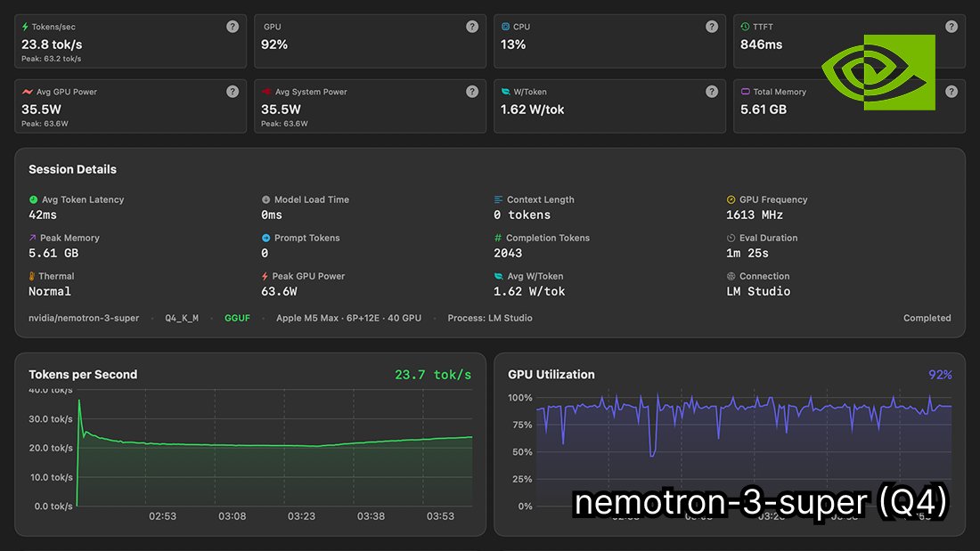Click the blue icon beside Prompt Tokens
Image resolution: width=980 pixels, height=551 pixels.
(x=265, y=238)
